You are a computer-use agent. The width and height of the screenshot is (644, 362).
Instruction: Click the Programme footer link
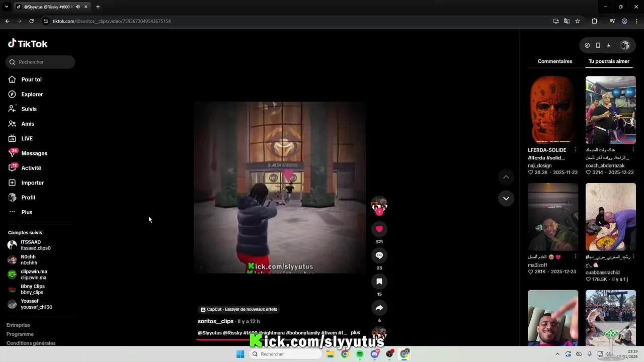(x=20, y=334)
